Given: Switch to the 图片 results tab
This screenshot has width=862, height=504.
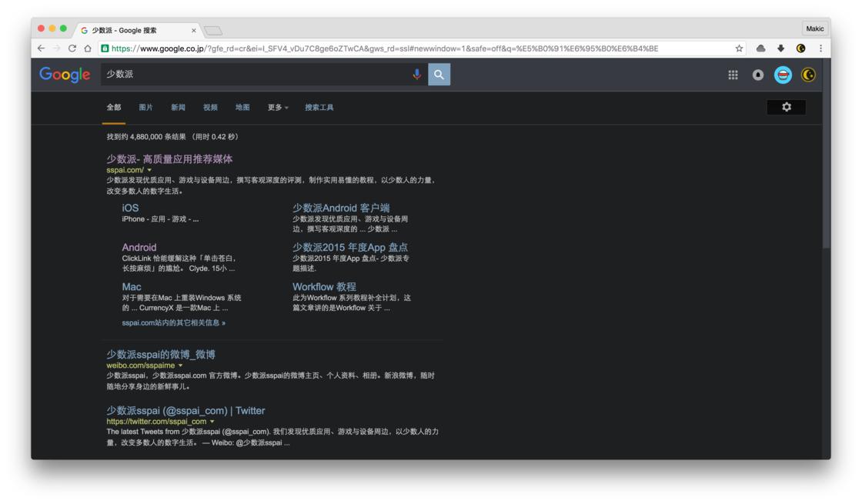Looking at the screenshot, I should pos(145,108).
